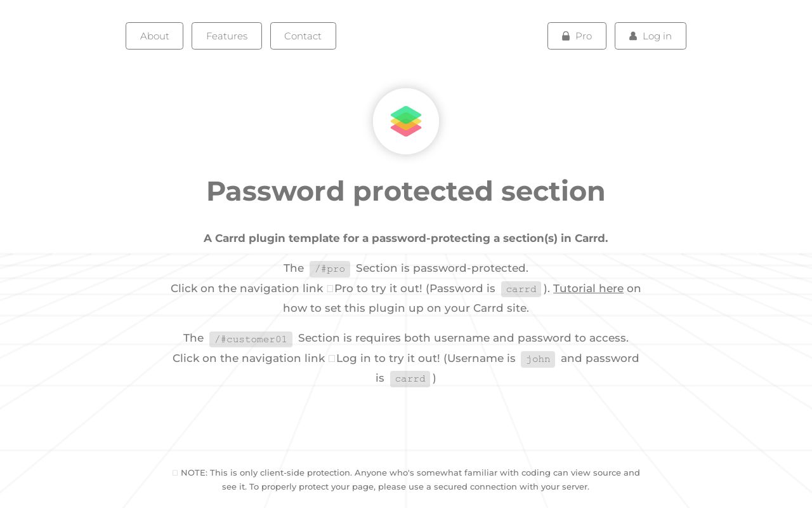Select the Carrd layers logo in the circle
The image size is (812, 508).
point(406,121)
